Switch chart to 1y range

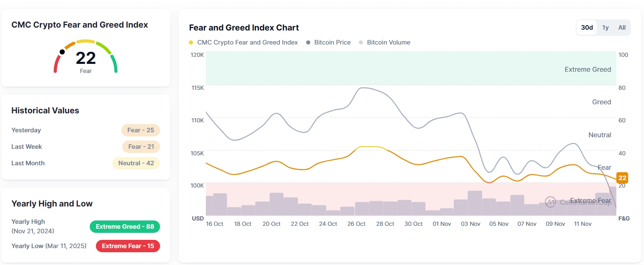click(x=605, y=28)
